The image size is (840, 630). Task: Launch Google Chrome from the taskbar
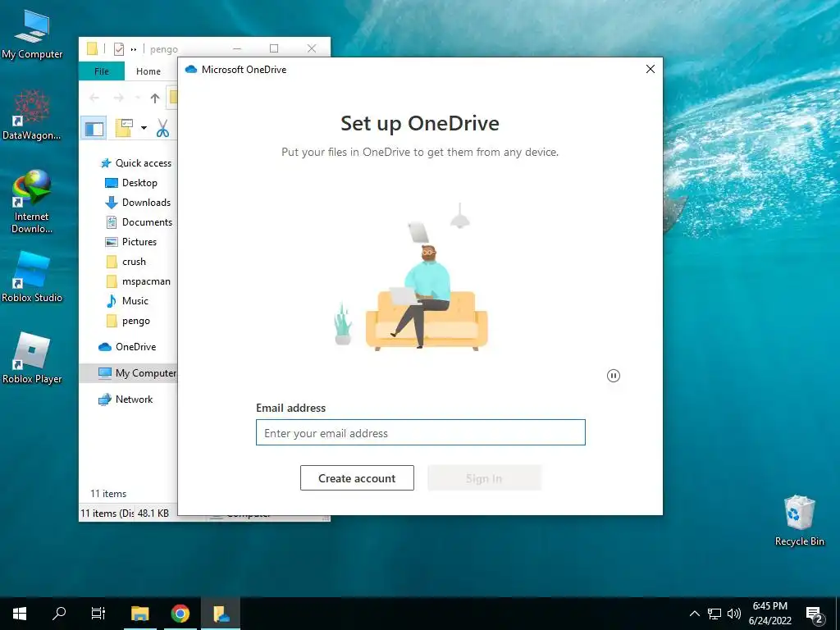(180, 614)
